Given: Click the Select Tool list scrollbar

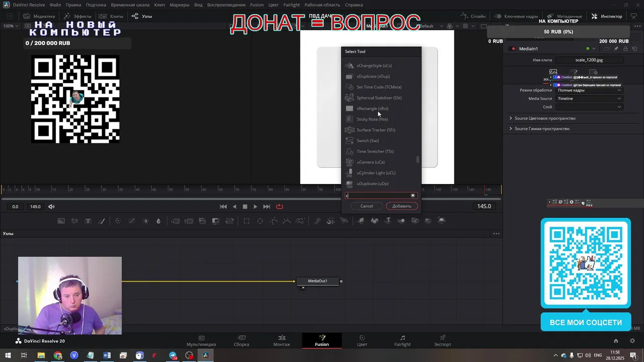Looking at the screenshot, I should coord(417,160).
